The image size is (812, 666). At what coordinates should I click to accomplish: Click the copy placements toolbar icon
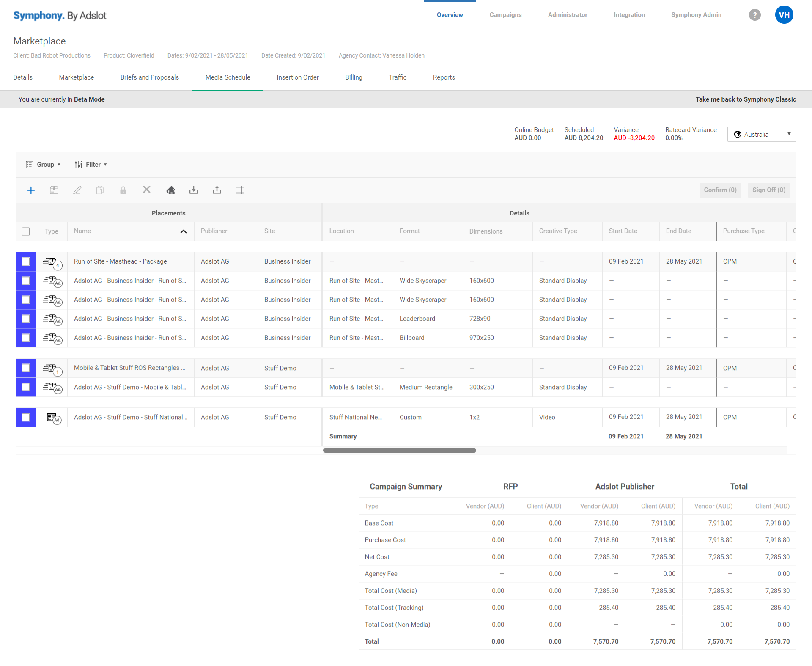(100, 190)
